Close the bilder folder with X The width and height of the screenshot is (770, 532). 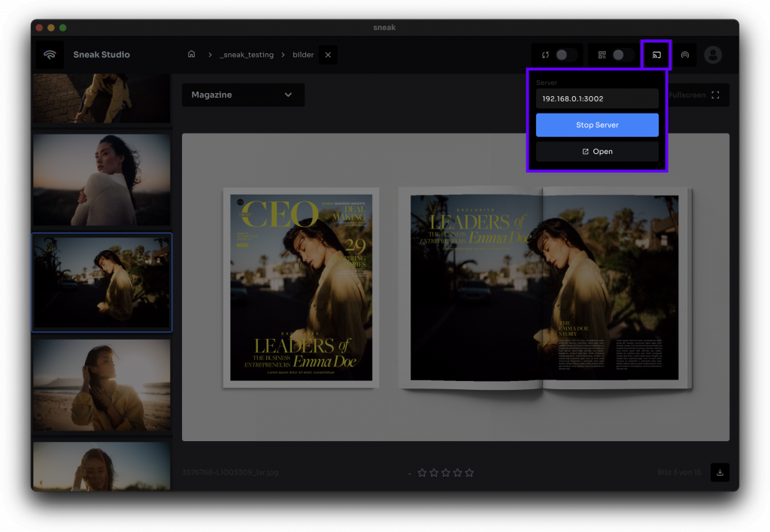pyautogui.click(x=328, y=55)
